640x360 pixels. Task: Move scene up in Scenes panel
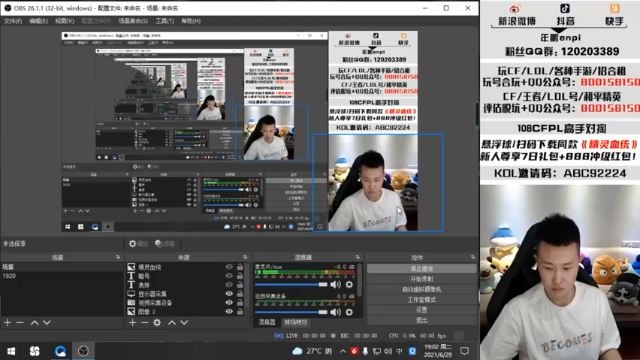(x=35, y=322)
